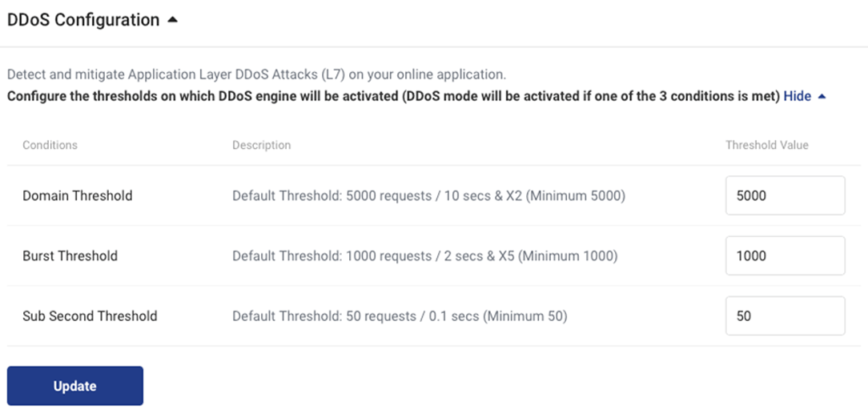The image size is (868, 414).
Task: Focus the Sub Second Threshold value field
Action: click(785, 316)
